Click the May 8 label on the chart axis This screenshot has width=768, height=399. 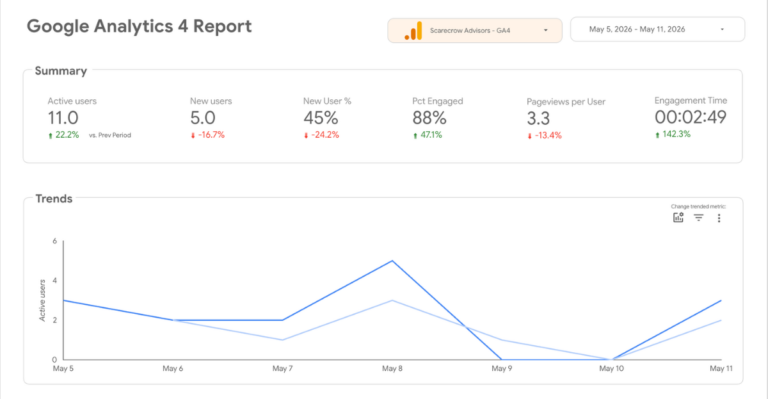[x=392, y=369]
